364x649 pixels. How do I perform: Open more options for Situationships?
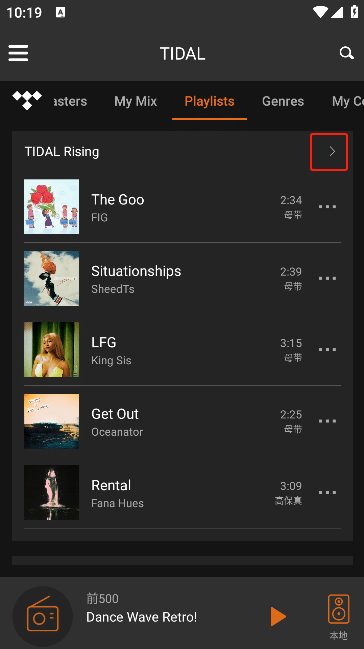pyautogui.click(x=328, y=278)
